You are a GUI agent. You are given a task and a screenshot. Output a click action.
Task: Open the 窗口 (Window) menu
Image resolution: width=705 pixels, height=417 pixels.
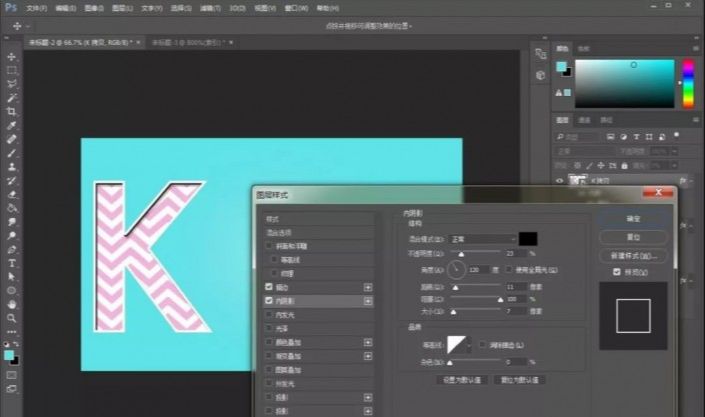296,8
